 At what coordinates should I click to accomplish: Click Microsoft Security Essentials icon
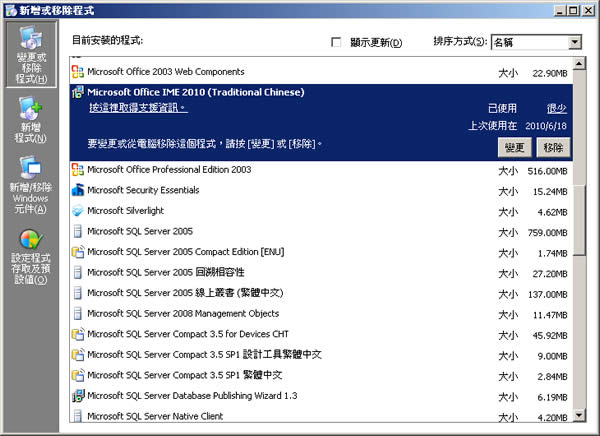[78, 190]
